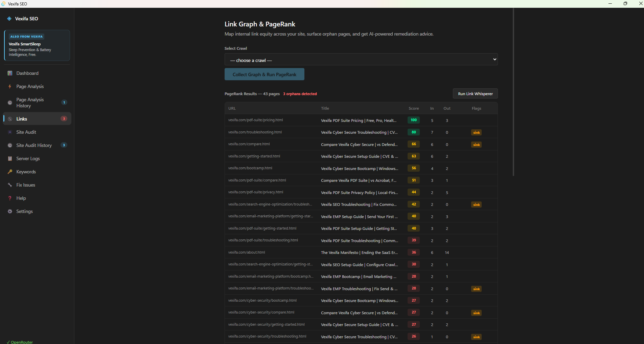Open Site Audit page

click(x=37, y=132)
